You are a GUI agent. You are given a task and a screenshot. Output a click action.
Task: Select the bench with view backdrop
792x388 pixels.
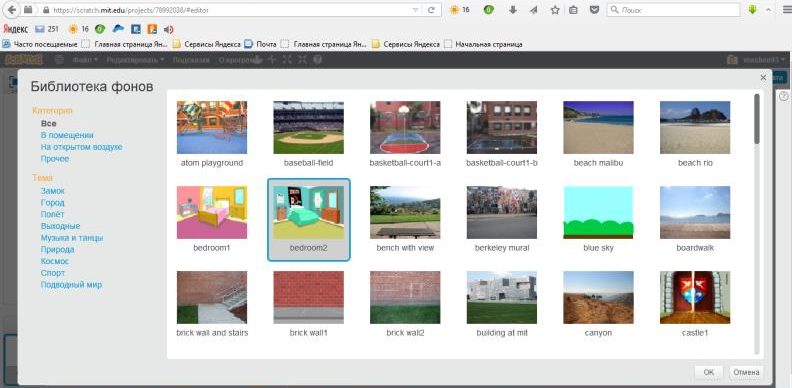(x=405, y=219)
